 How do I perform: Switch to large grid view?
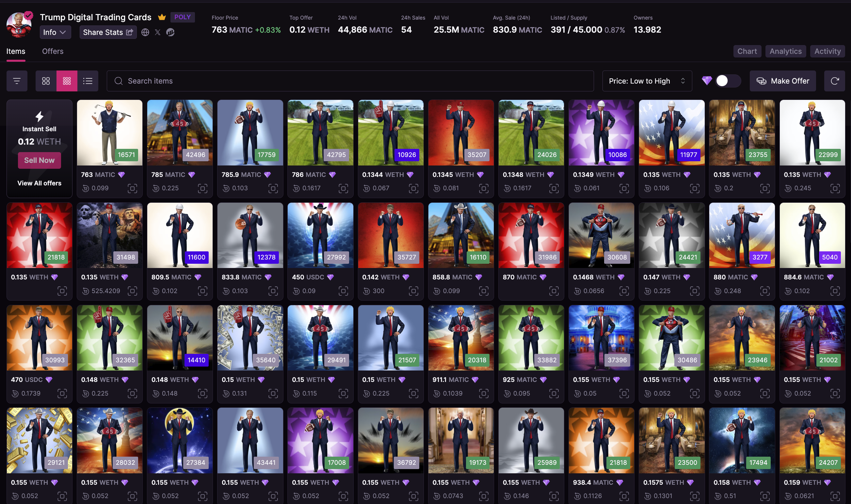coord(46,81)
